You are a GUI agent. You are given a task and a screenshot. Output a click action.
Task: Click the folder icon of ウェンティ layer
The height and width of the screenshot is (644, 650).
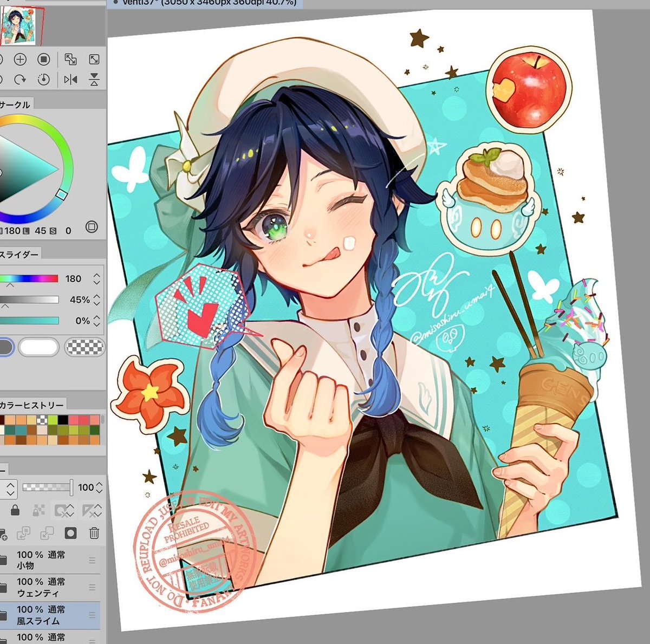click(x=3, y=587)
